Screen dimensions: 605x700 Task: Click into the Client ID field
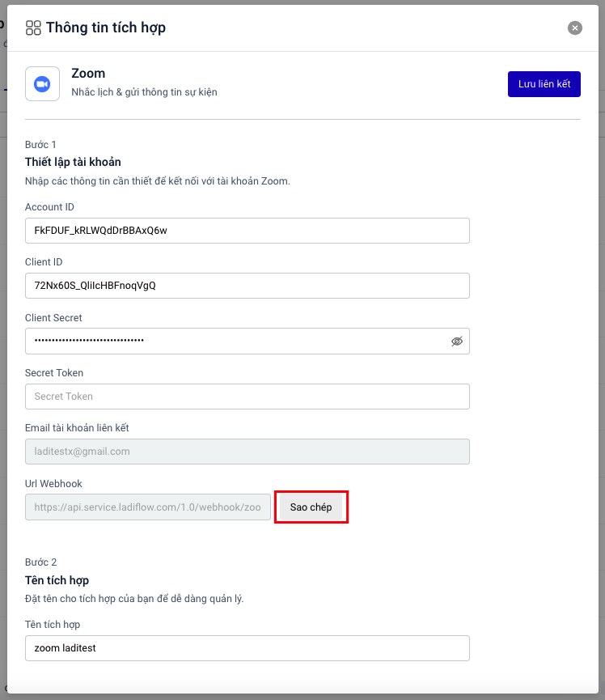247,286
